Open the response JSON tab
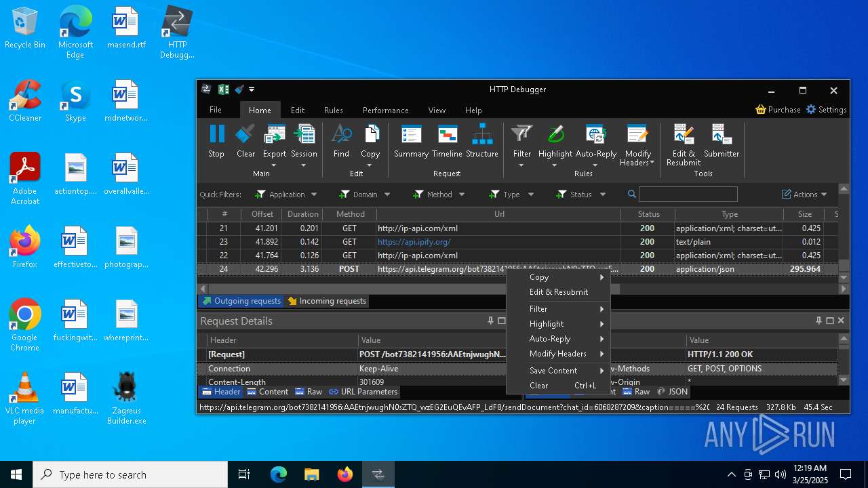The width and height of the screenshot is (868, 488). click(x=672, y=392)
